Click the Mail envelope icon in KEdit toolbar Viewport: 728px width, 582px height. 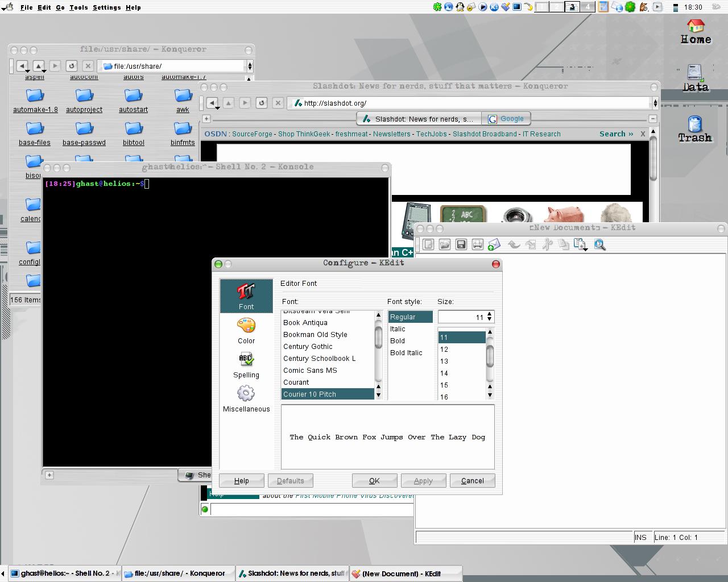(x=494, y=244)
